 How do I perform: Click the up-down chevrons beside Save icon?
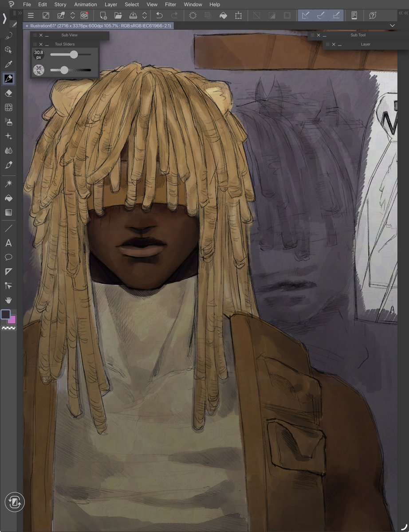tap(144, 16)
